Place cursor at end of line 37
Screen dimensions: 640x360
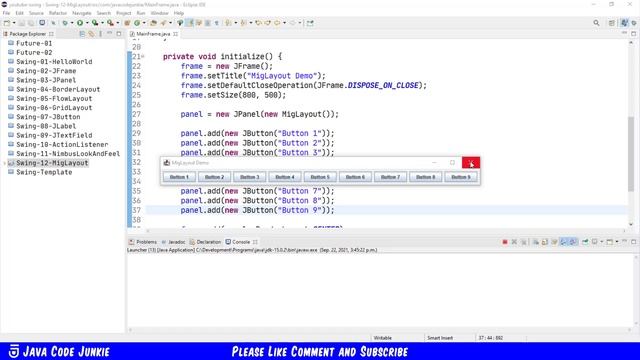(335, 210)
